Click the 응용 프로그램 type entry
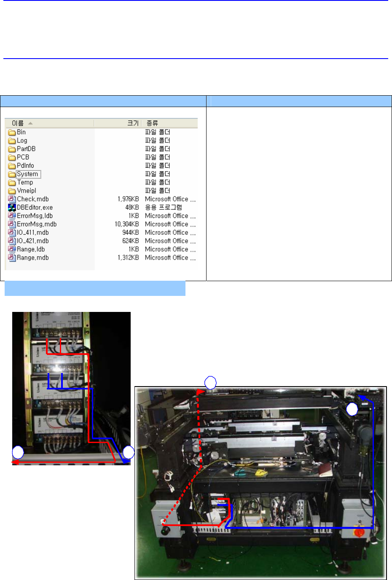392x580 pixels. click(x=164, y=207)
